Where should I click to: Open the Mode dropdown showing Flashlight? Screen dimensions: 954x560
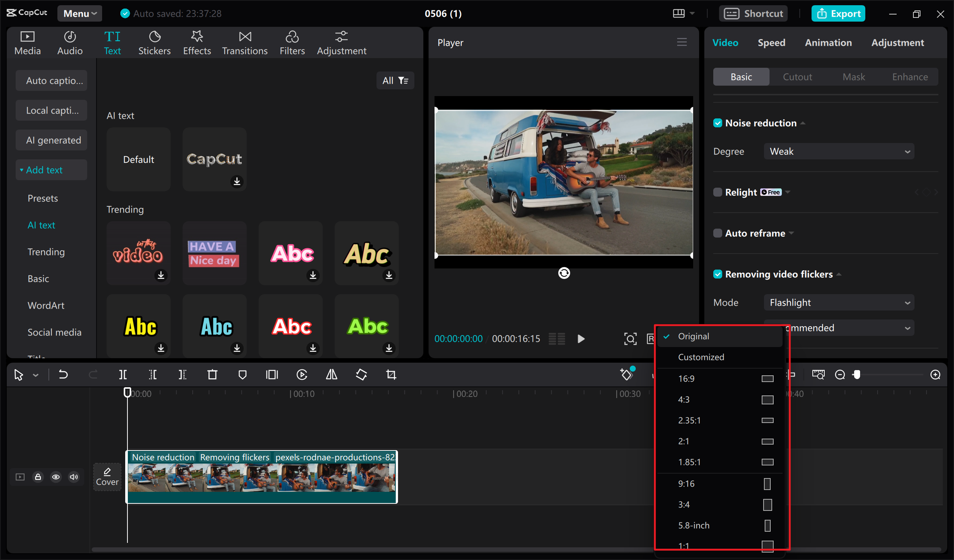(838, 302)
